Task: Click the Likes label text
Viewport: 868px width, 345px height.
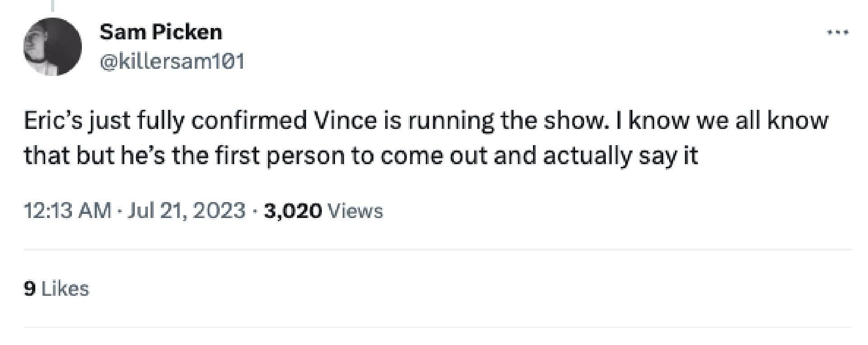Action: pos(66,288)
